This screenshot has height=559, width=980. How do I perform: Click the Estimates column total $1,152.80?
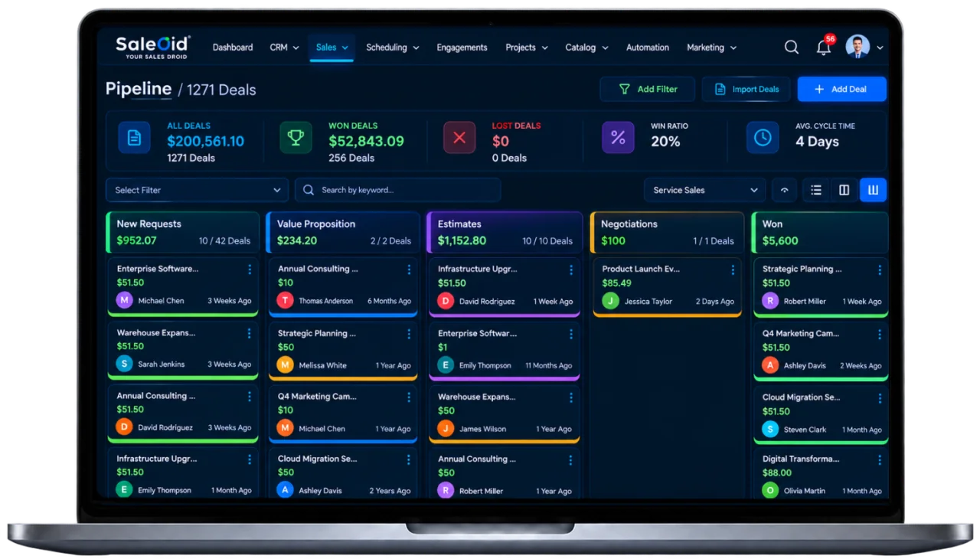point(462,240)
